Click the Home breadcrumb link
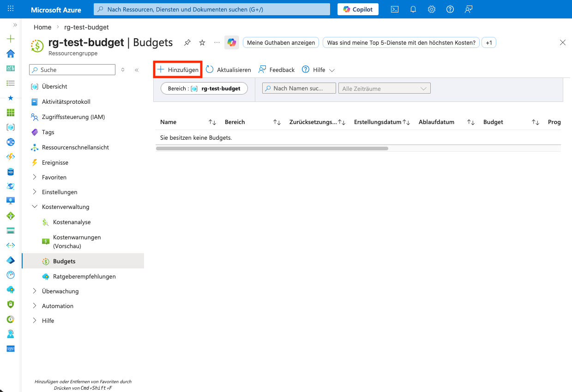 (x=42, y=27)
